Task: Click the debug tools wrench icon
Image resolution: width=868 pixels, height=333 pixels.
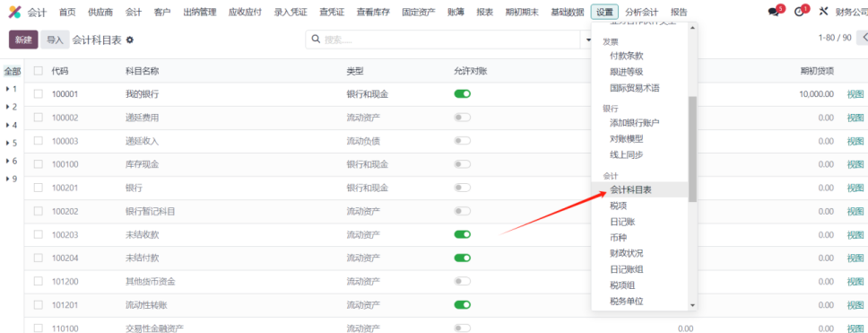Action: tap(824, 12)
